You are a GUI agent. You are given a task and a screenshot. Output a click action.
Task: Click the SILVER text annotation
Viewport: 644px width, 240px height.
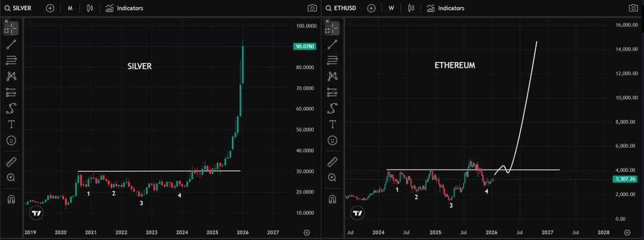coord(140,66)
